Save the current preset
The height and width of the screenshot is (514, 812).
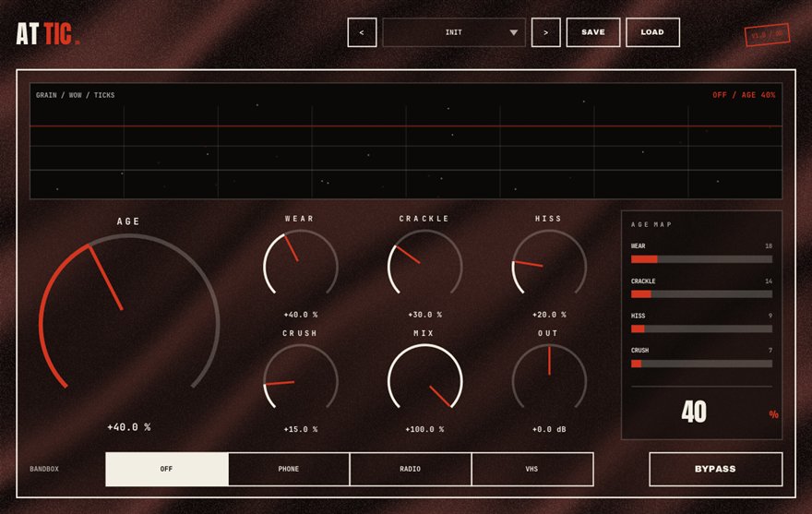593,32
